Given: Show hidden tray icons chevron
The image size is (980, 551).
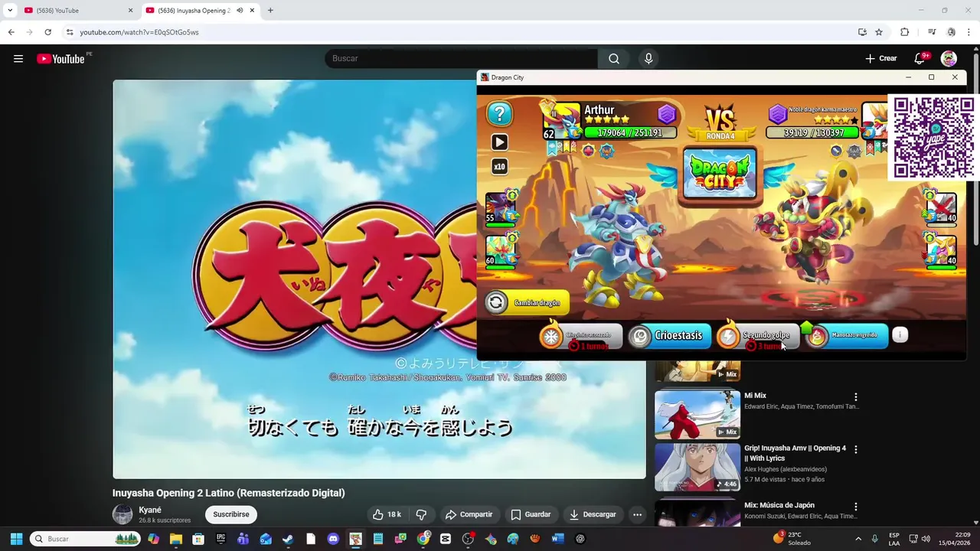Looking at the screenshot, I should pyautogui.click(x=858, y=539).
